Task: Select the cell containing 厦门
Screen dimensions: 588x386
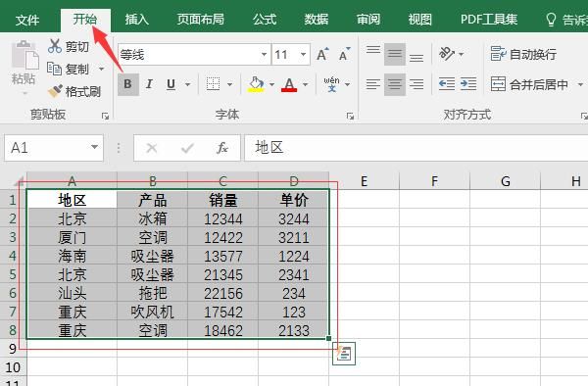Action: (72, 237)
